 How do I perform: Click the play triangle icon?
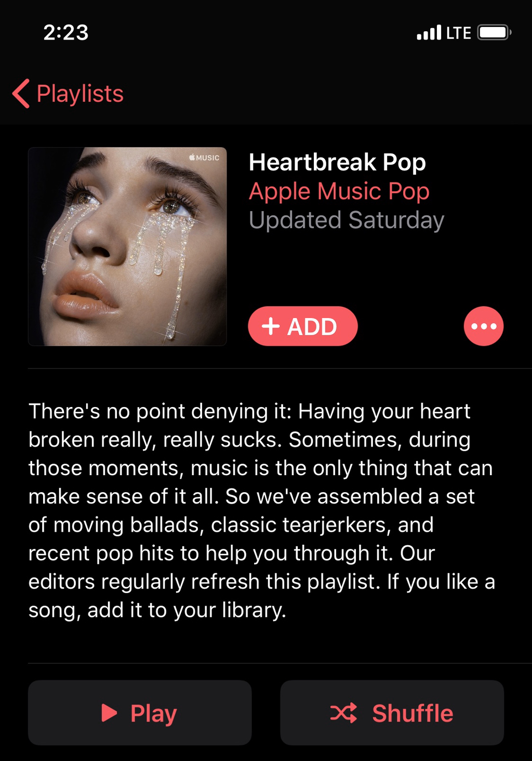point(109,713)
